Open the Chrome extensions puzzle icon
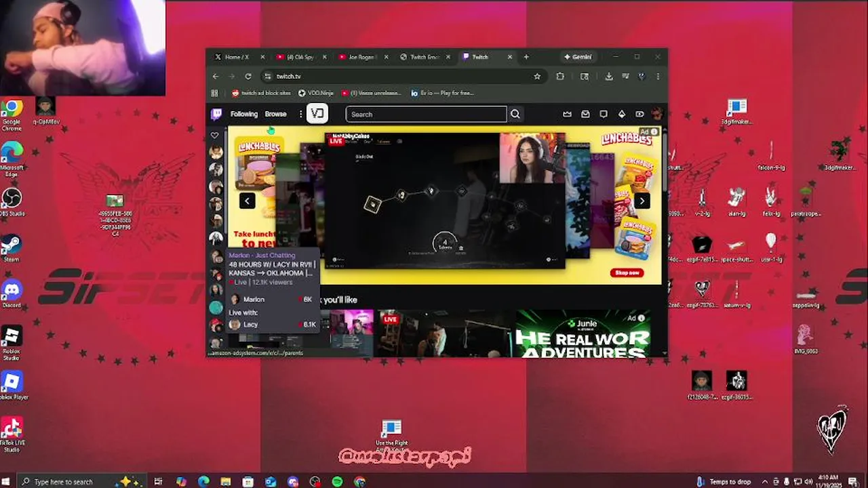The width and height of the screenshot is (868, 488). point(560,77)
